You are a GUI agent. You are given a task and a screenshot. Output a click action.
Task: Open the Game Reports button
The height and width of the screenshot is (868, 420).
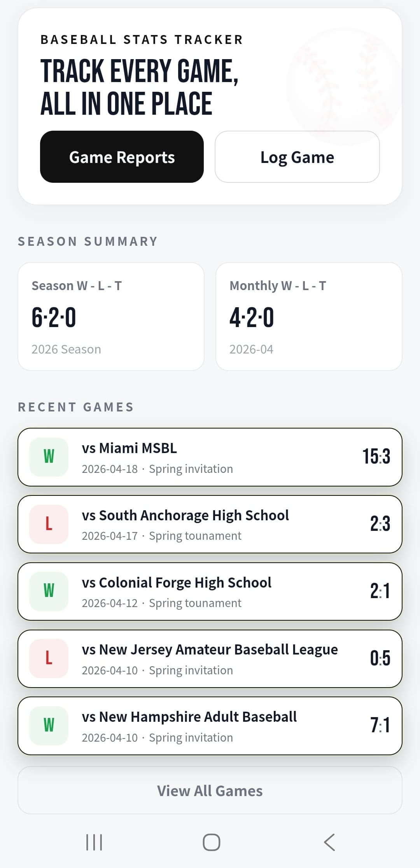[x=122, y=157]
